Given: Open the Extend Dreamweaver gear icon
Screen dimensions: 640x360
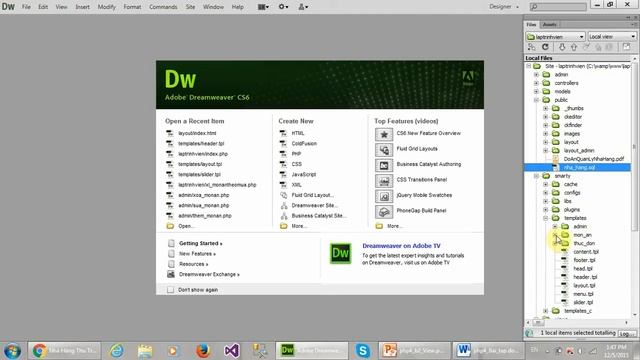Looking at the screenshot, I should tap(283, 7).
